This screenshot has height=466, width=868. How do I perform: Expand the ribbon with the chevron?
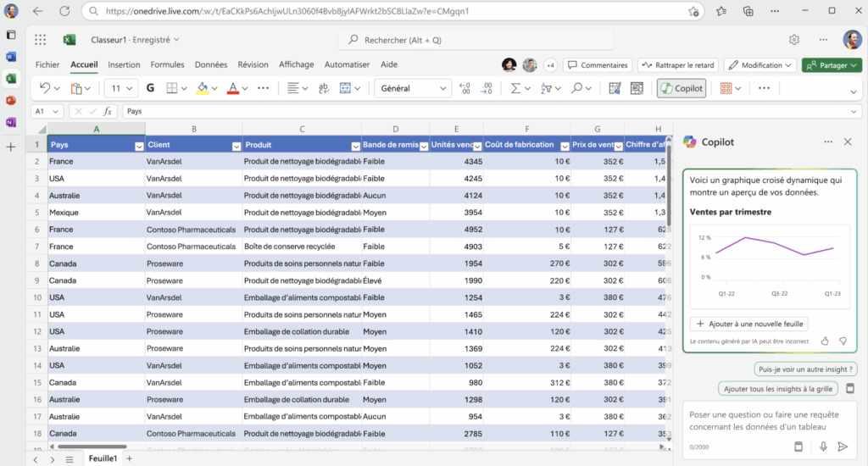pos(853,92)
